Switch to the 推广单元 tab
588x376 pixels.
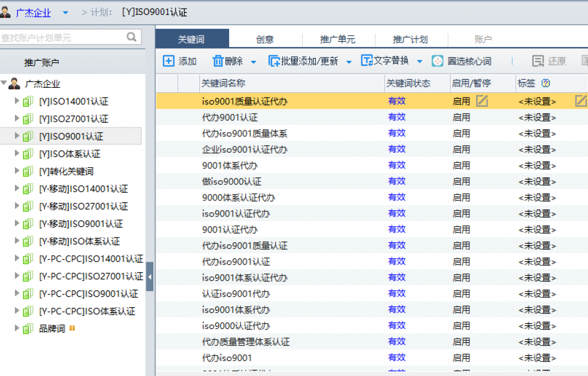click(x=338, y=40)
